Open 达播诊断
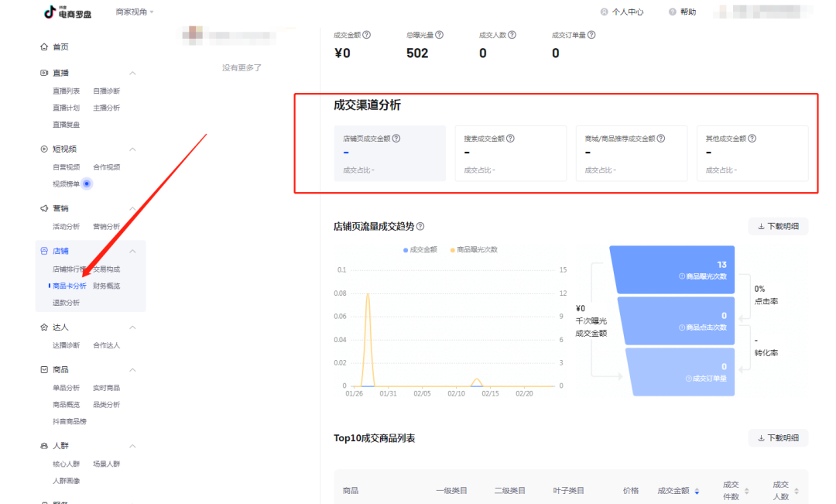Screen dimensions: 836x504 66,345
